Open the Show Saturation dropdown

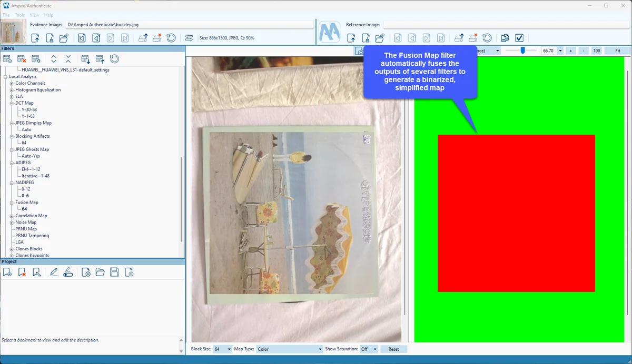[x=369, y=349]
